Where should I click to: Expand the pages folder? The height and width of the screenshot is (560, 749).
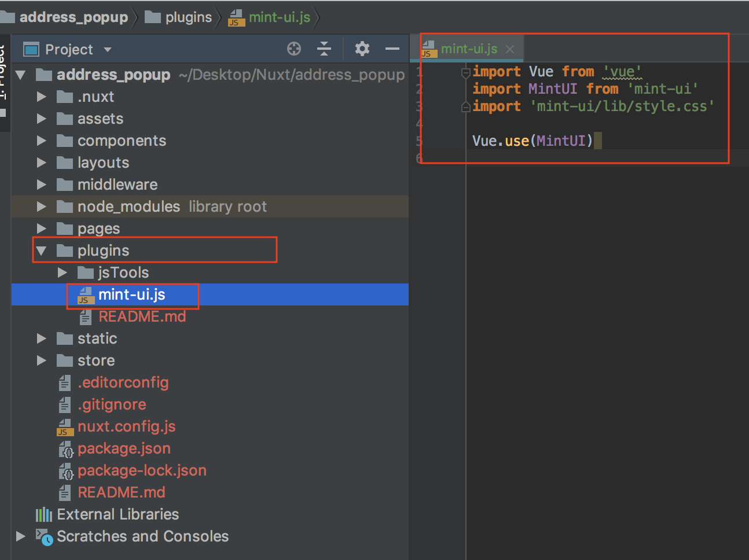coord(41,229)
